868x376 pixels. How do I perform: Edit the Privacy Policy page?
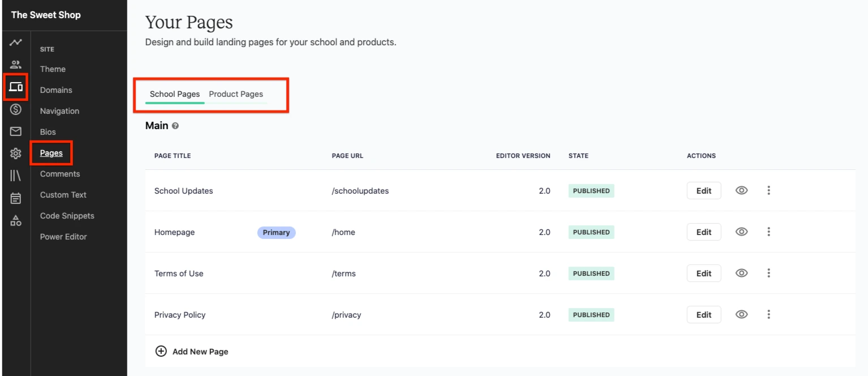pos(704,314)
